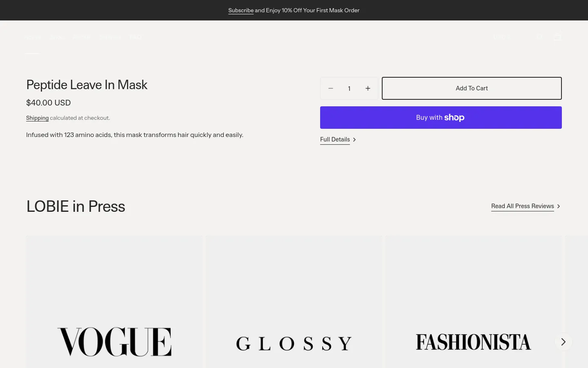Open the shopping cart icon
Image resolution: width=588 pixels, height=368 pixels.
tap(557, 37)
